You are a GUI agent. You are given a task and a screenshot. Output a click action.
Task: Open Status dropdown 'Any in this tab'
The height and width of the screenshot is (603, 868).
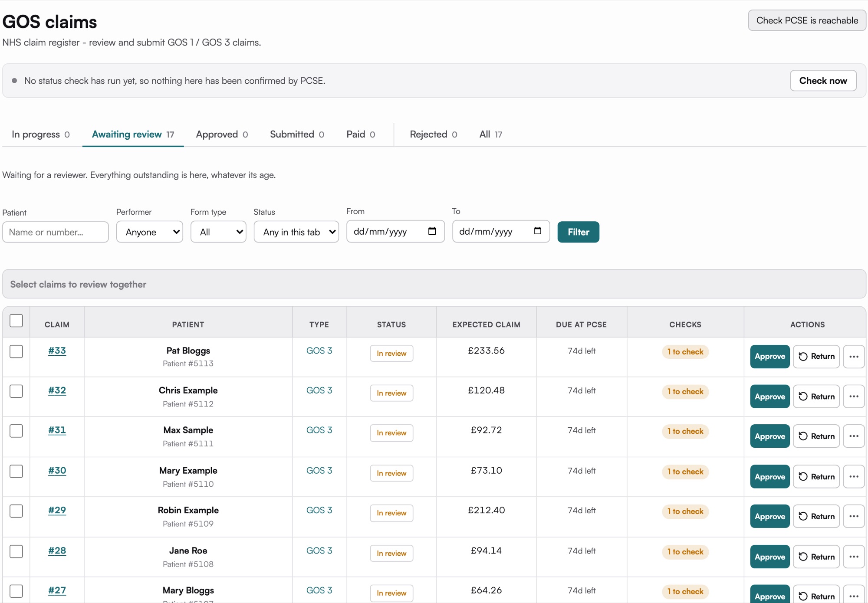pos(296,232)
